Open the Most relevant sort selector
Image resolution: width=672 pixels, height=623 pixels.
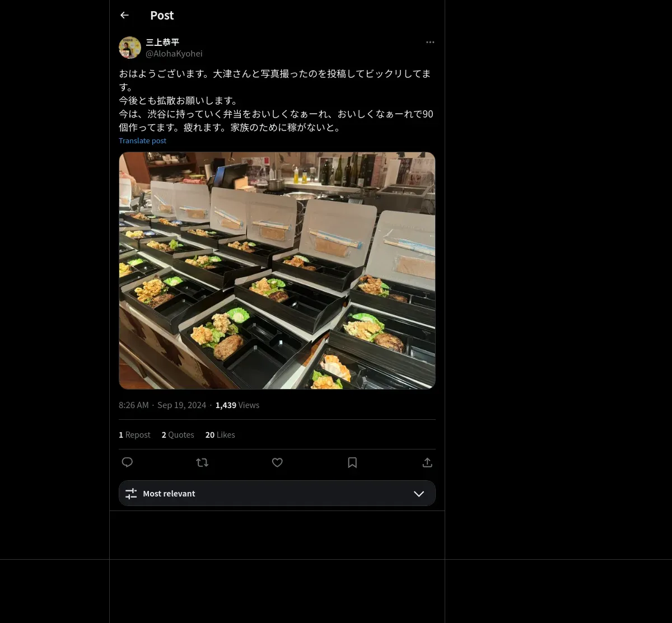pyautogui.click(x=277, y=493)
